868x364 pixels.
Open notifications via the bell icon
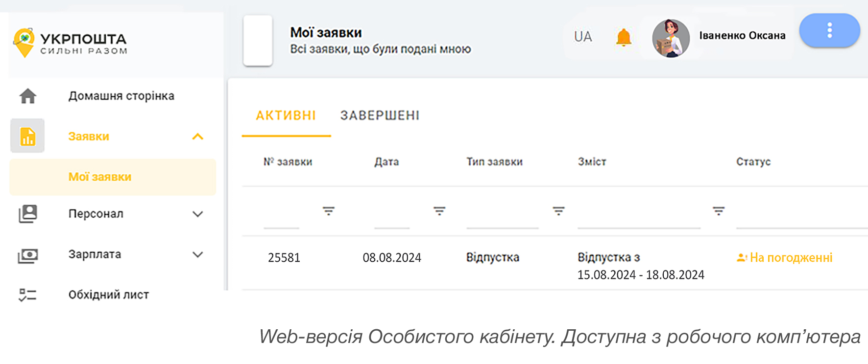pyautogui.click(x=623, y=37)
